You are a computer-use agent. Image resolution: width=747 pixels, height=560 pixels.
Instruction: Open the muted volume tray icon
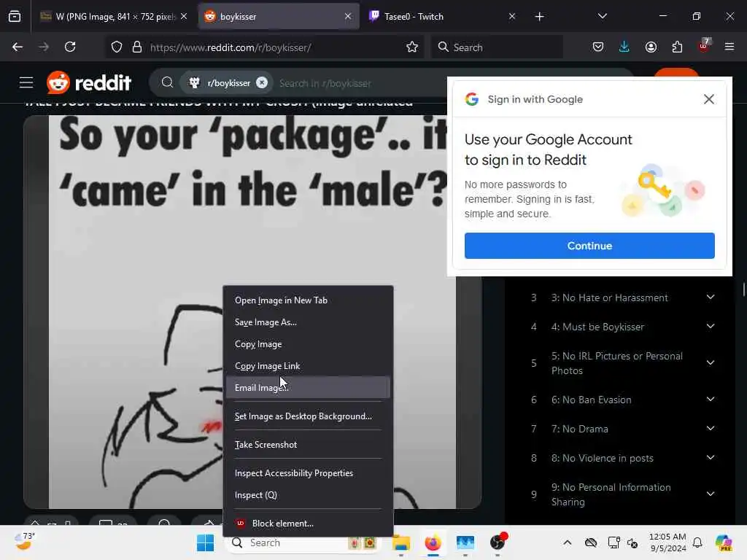point(632,542)
